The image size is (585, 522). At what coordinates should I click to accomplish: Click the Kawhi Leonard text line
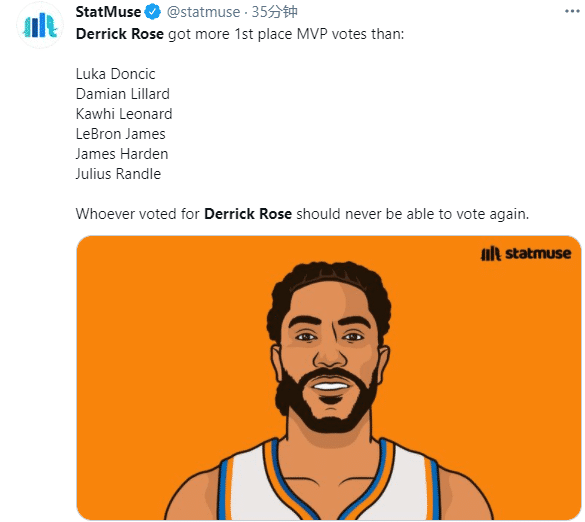click(x=124, y=114)
